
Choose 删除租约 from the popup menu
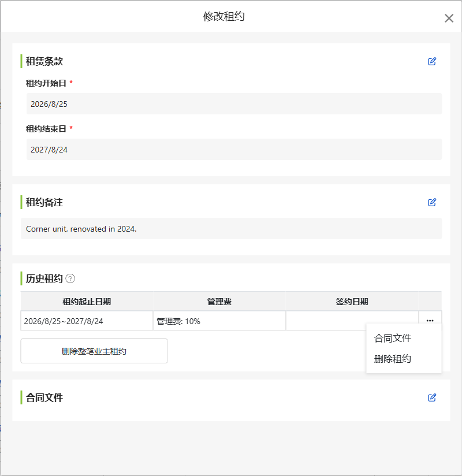point(393,359)
